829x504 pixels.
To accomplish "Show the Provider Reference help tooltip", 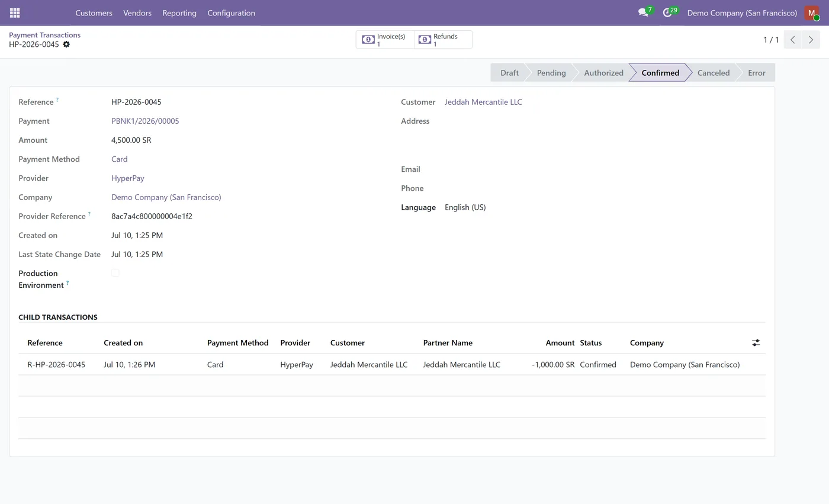I will pos(89,214).
